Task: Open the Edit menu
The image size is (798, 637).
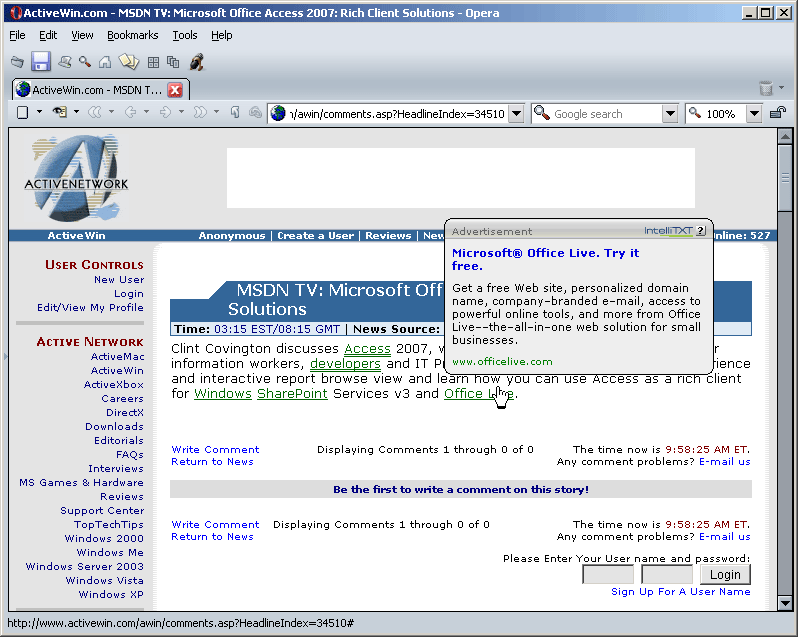Action: pyautogui.click(x=48, y=35)
